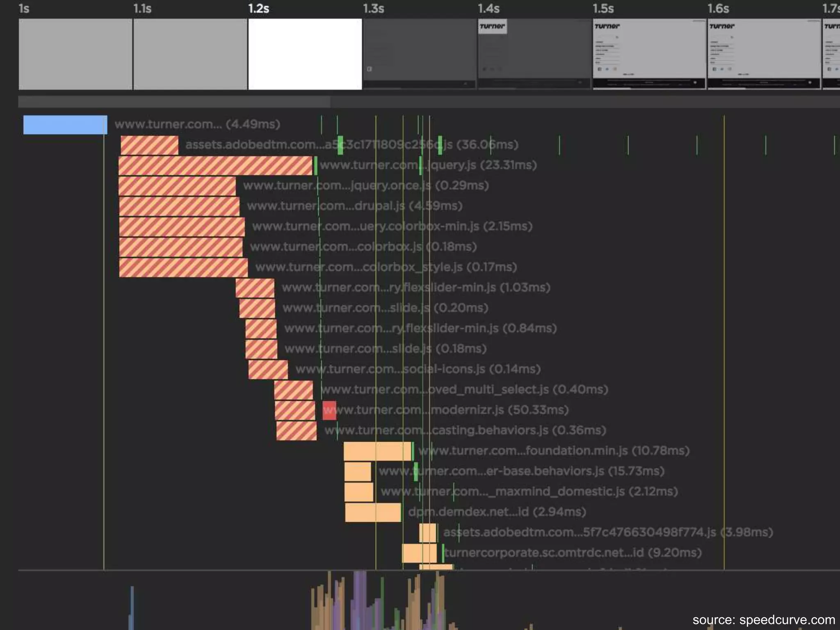Open the 1.4s filmstrip frame with Turner logo
840x630 pixels.
(534, 54)
